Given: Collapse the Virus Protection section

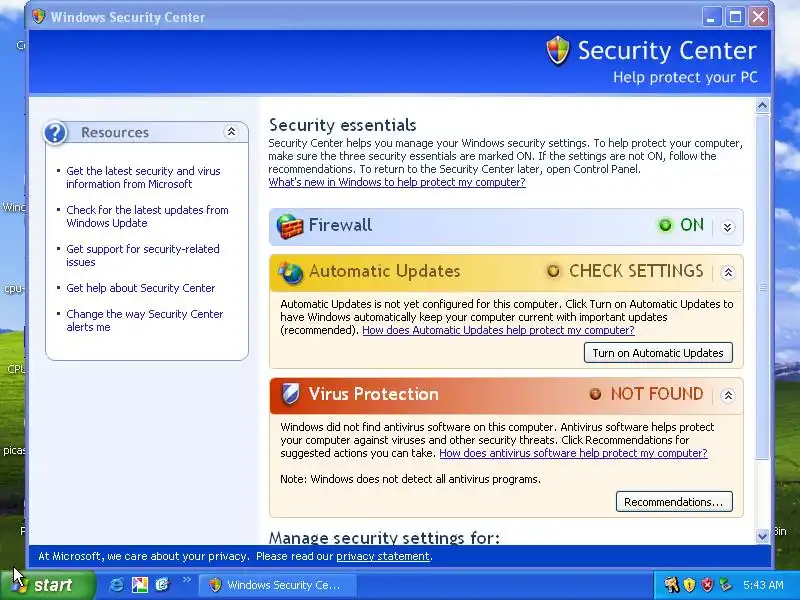Looking at the screenshot, I should pyautogui.click(x=728, y=395).
